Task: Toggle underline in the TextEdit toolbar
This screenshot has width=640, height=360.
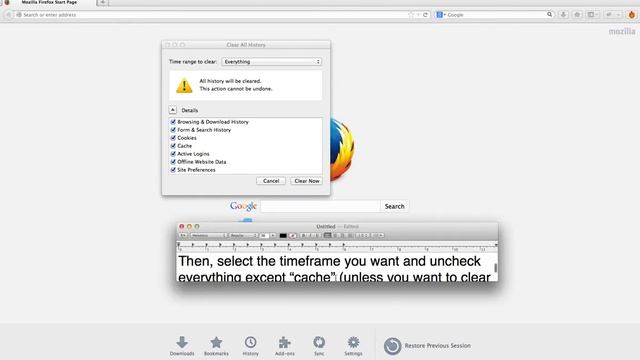Action: 318,236
